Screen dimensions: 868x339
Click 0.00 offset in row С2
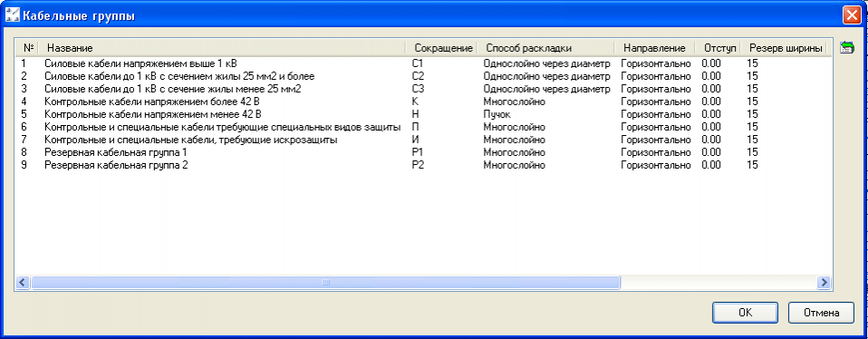point(711,76)
